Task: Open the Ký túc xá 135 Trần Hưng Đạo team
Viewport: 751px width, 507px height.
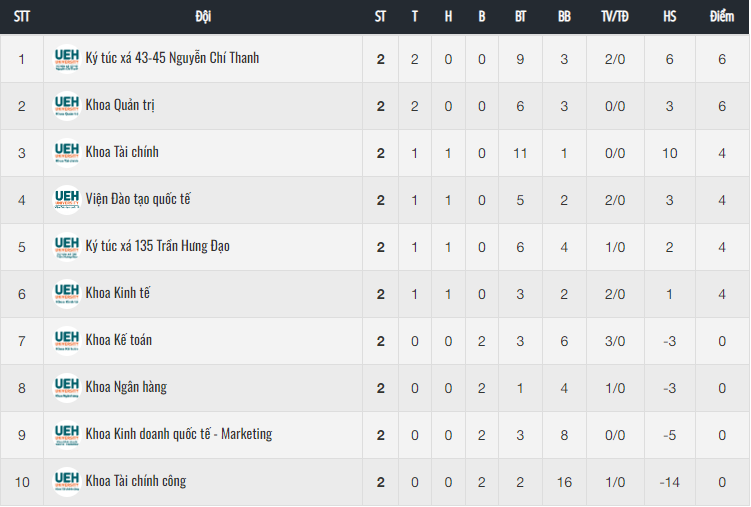Action: click(x=158, y=246)
